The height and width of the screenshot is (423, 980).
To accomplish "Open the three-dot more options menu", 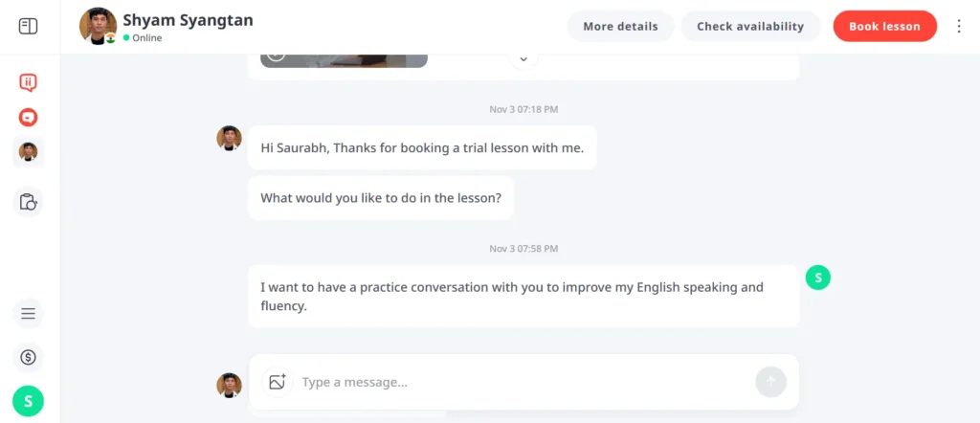I will 959,27.
